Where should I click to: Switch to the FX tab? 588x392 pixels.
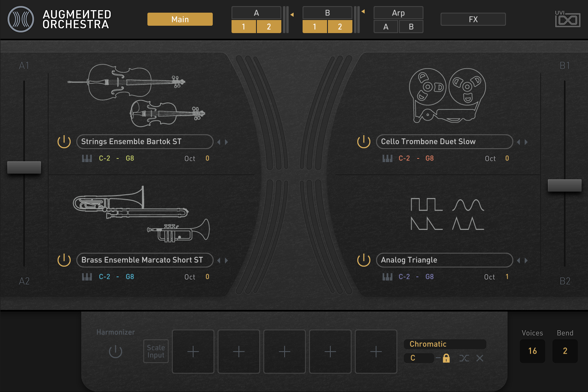tap(473, 19)
